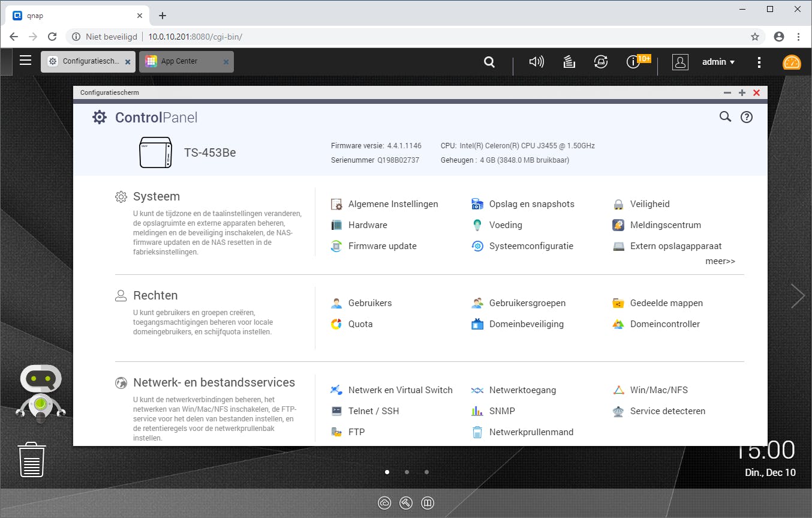Click the myQNAPcloud bottom bar icon
The height and width of the screenshot is (518, 812).
(x=384, y=503)
